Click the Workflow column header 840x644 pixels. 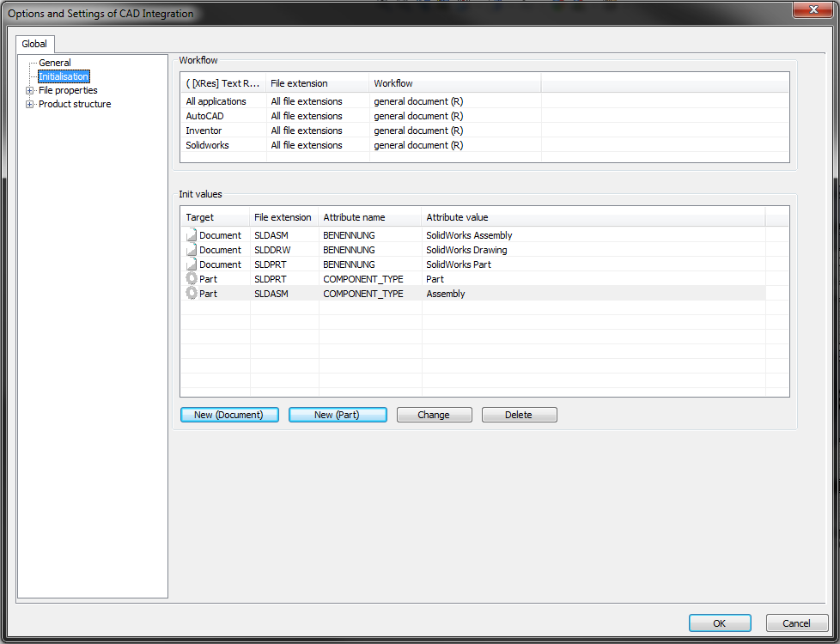tap(455, 83)
